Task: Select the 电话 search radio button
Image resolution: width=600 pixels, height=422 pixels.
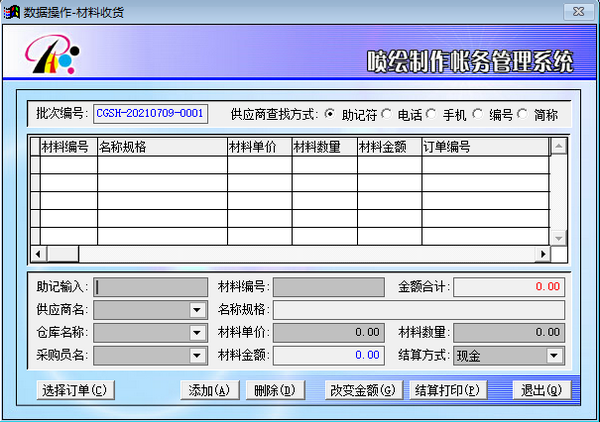Action: coord(387,114)
